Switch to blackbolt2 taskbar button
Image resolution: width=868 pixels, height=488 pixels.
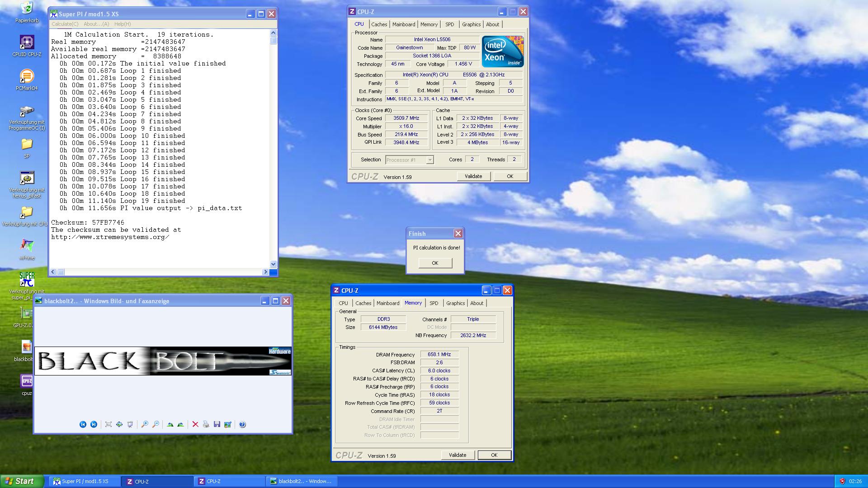click(302, 481)
